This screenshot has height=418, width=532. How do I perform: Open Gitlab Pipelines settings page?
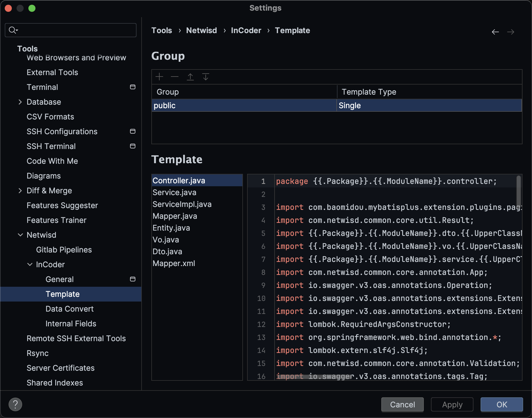[64, 250]
